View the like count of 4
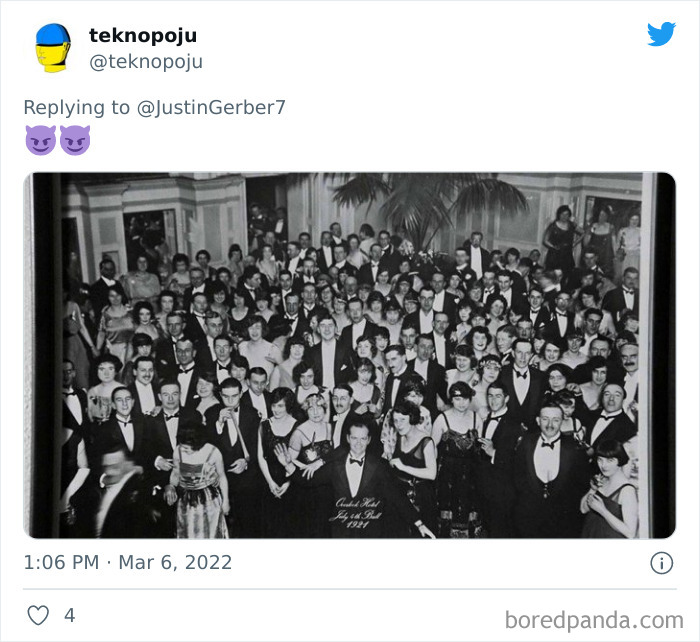This screenshot has height=642, width=700. click(x=69, y=615)
